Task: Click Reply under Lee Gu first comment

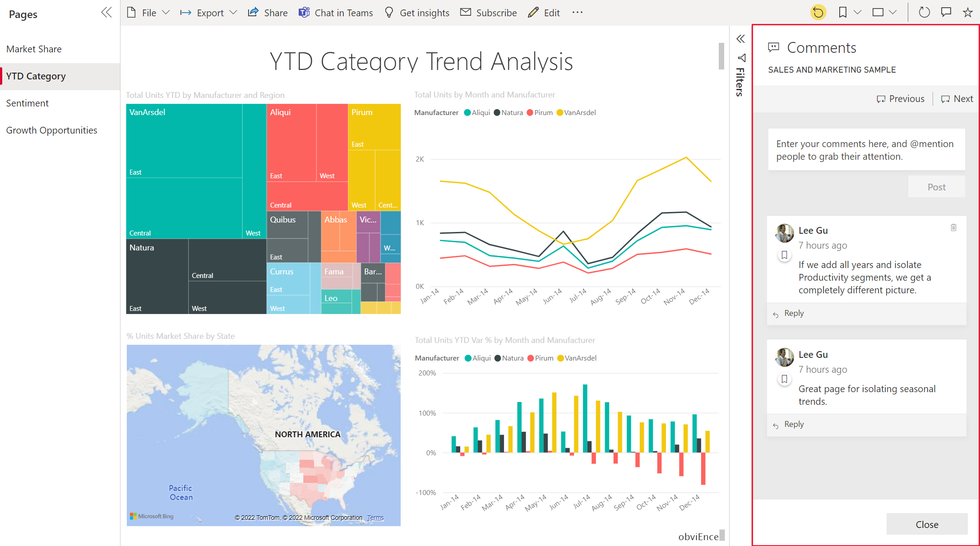Action: pyautogui.click(x=794, y=313)
